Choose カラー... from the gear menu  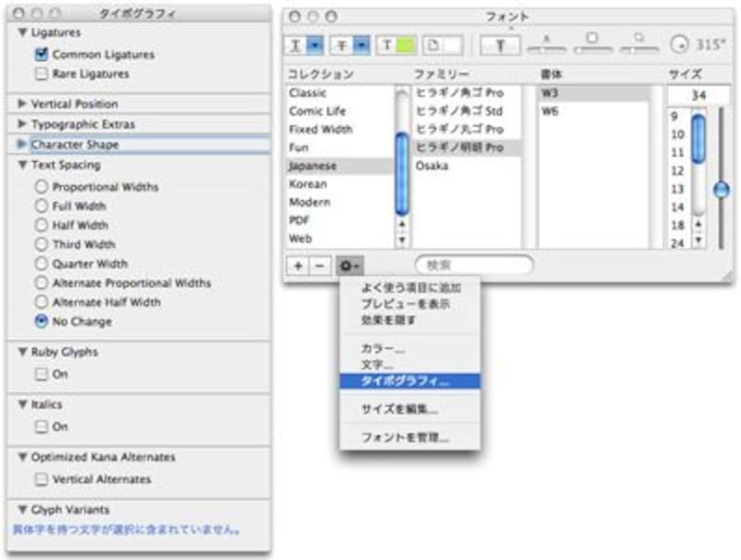tap(383, 350)
